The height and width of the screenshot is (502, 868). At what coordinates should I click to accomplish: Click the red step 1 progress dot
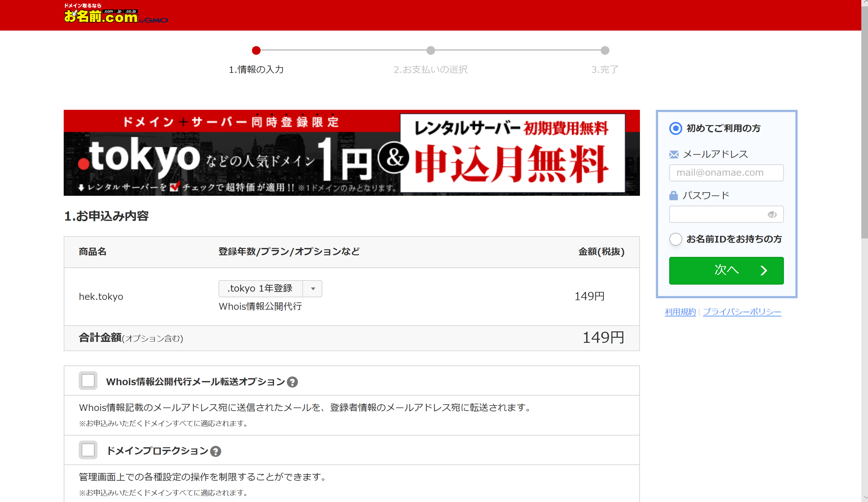[x=256, y=51]
